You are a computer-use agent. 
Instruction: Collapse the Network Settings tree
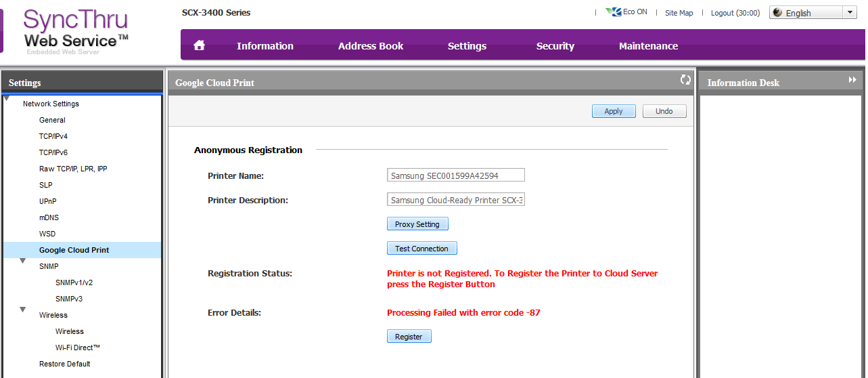[x=7, y=99]
